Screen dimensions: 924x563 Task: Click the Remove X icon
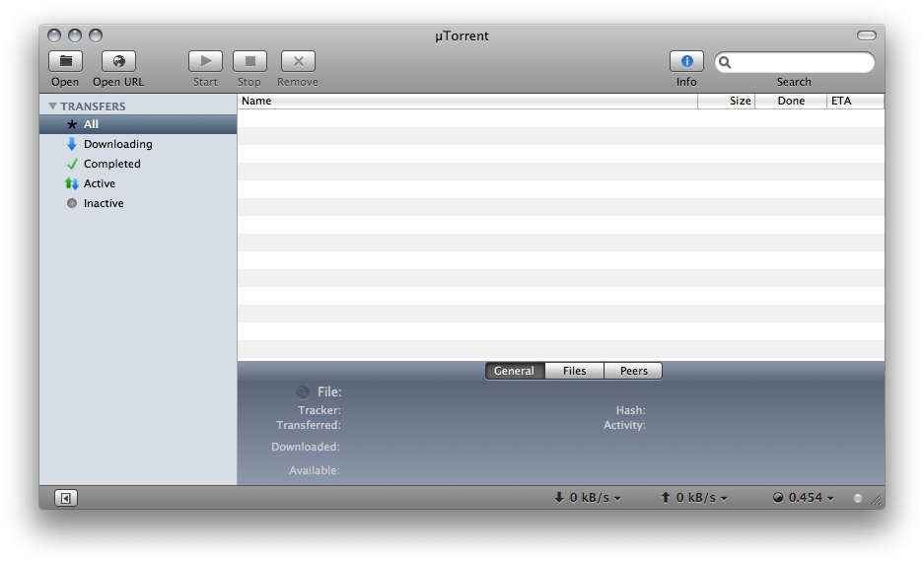click(x=298, y=61)
